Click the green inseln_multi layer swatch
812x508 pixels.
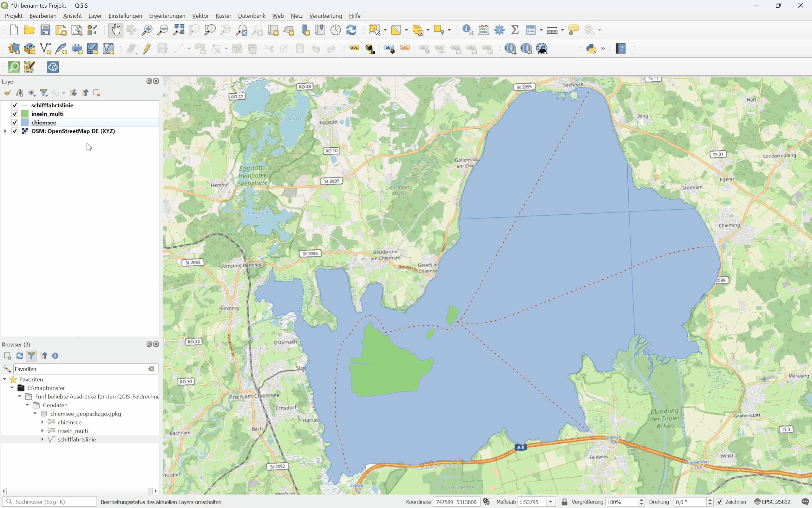[24, 114]
